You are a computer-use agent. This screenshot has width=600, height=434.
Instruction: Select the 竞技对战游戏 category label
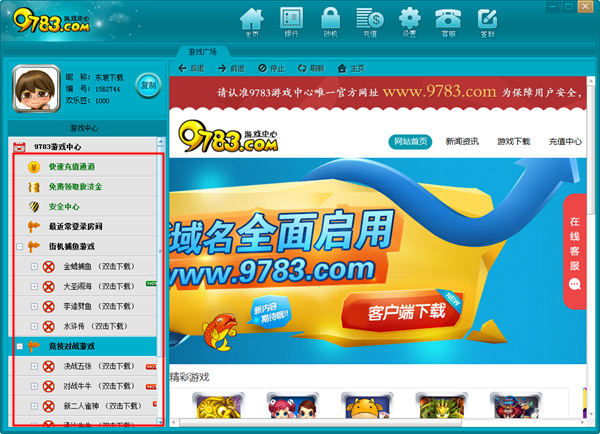pyautogui.click(x=72, y=346)
